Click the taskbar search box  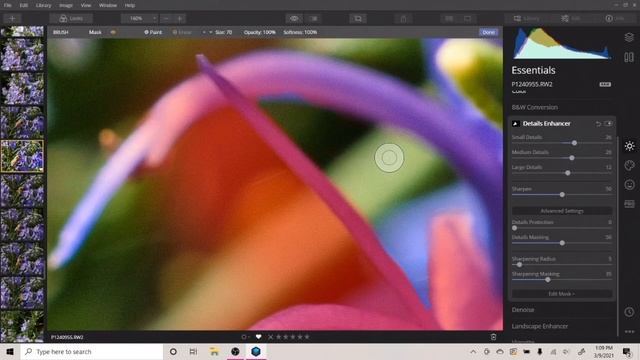click(x=92, y=351)
